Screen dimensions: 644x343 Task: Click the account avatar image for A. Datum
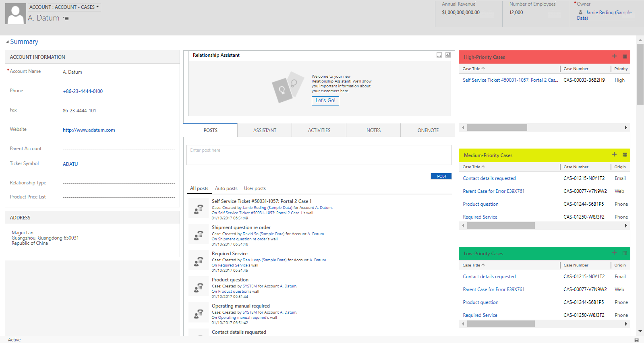pyautogui.click(x=16, y=14)
